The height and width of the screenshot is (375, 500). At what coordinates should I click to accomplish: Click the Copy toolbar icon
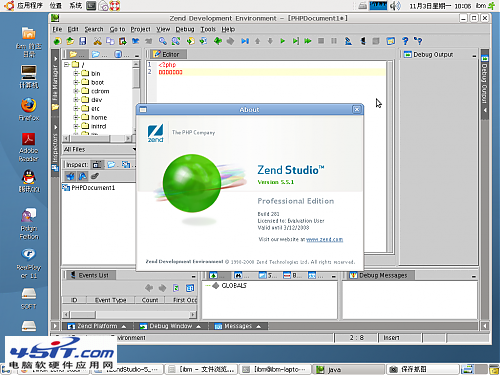pos(110,41)
